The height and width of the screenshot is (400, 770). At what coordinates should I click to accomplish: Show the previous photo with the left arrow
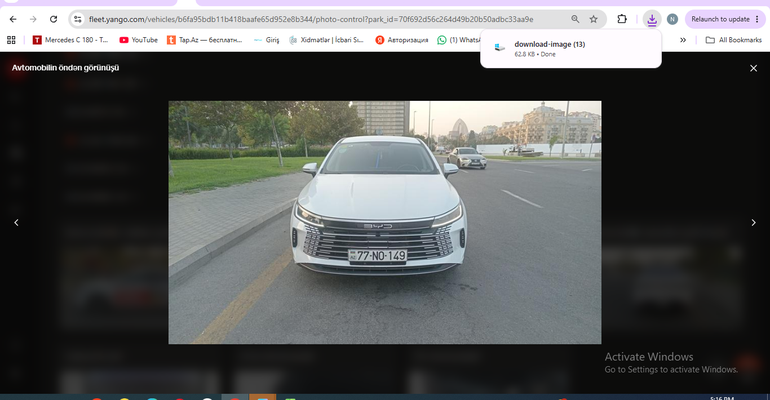click(x=16, y=222)
